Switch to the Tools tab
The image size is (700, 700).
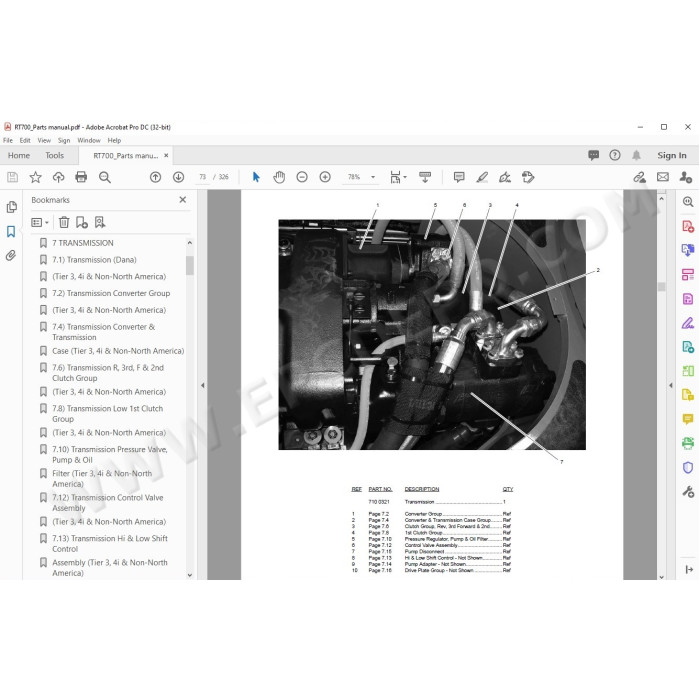[54, 155]
